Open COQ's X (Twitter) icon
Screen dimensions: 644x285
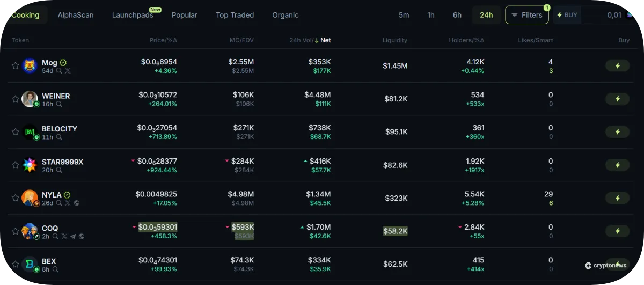64,236
